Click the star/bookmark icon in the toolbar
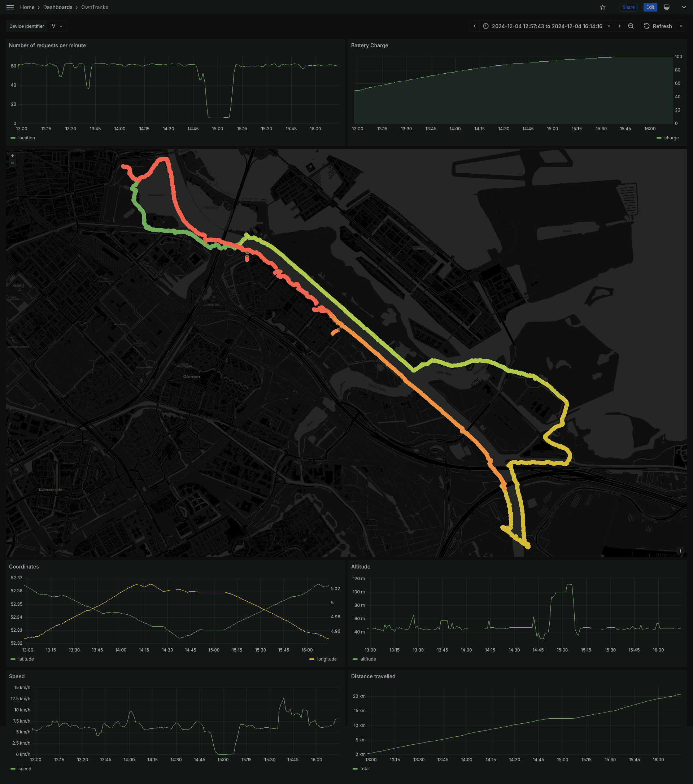 click(x=603, y=7)
